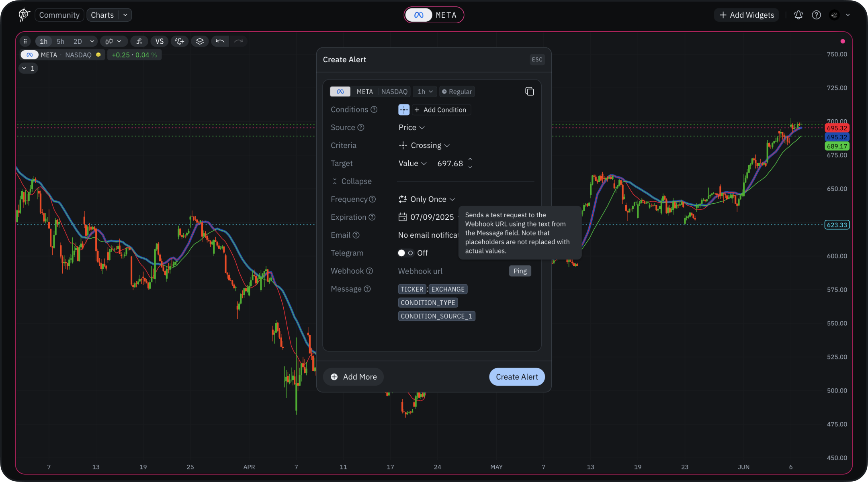Expand the user account chevron
This screenshot has height=482, width=868.
848,15
